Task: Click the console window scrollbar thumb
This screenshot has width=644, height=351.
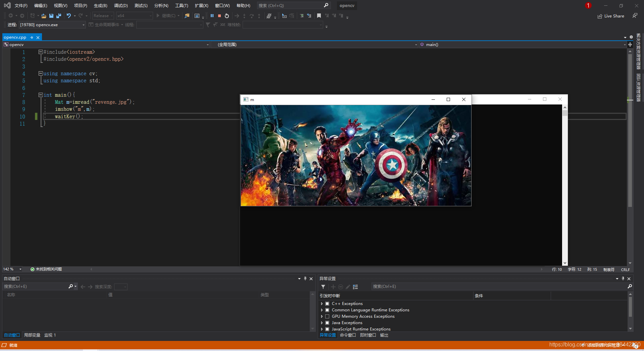Action: tap(565, 113)
